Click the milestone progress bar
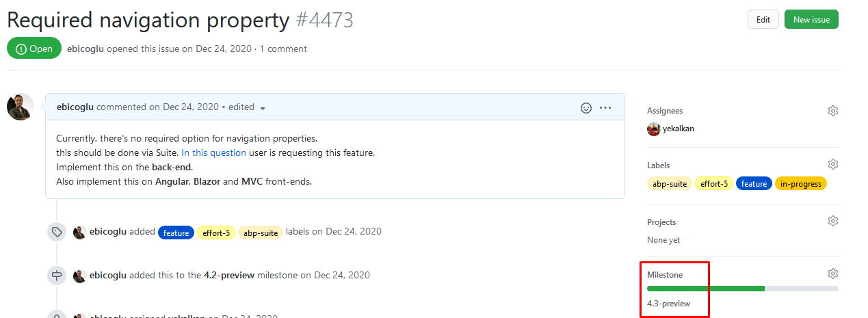The height and width of the screenshot is (318, 868). [x=742, y=289]
